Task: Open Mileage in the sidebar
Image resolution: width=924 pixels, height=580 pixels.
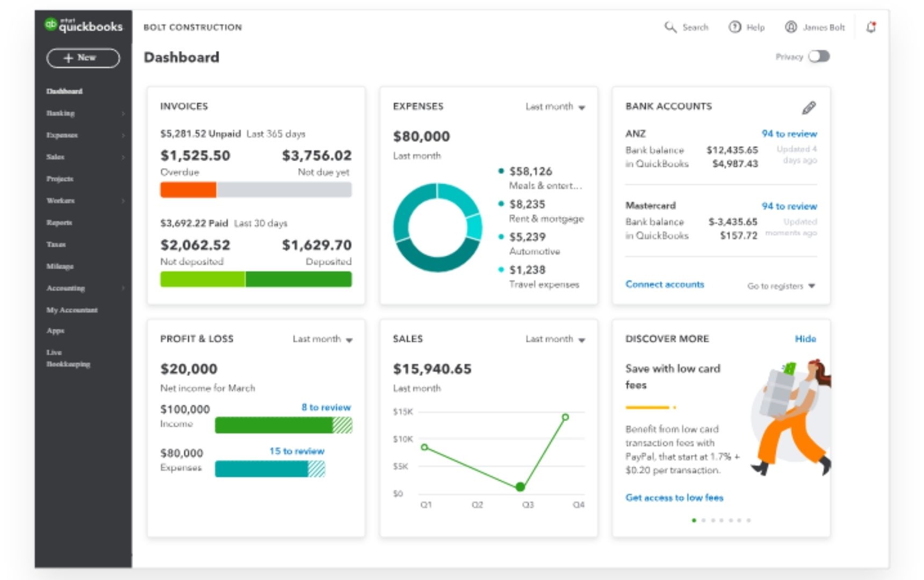Action: pyautogui.click(x=60, y=266)
